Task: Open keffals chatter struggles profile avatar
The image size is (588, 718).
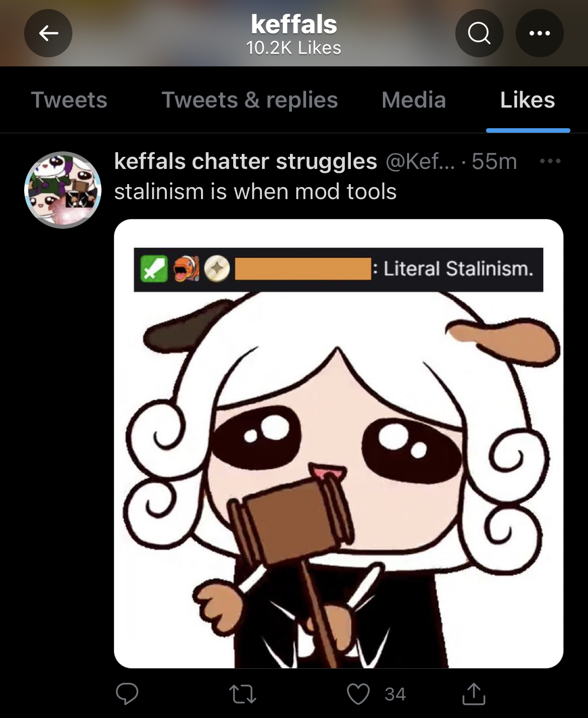Action: pyautogui.click(x=63, y=190)
